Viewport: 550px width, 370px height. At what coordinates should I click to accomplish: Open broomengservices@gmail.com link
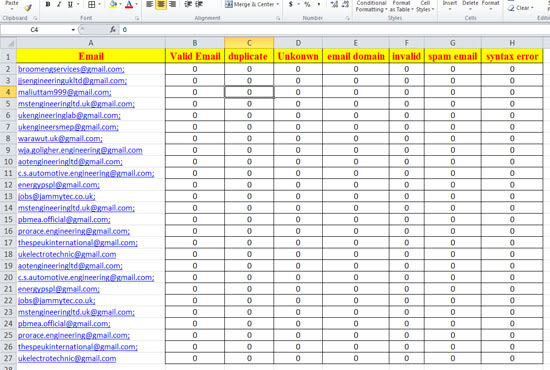tap(71, 69)
